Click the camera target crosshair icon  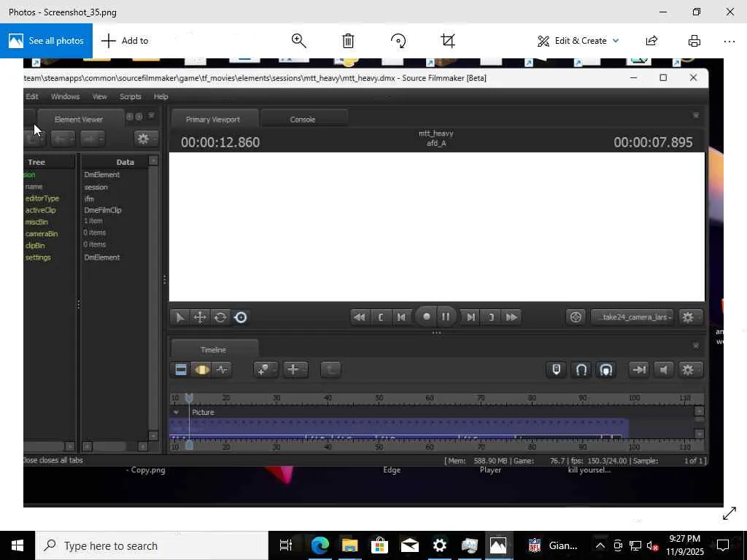point(576,317)
